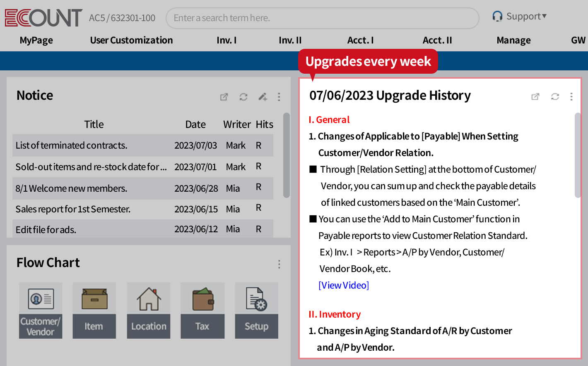Open the Acct. II menu
This screenshot has height=366, width=588.
[x=437, y=40]
